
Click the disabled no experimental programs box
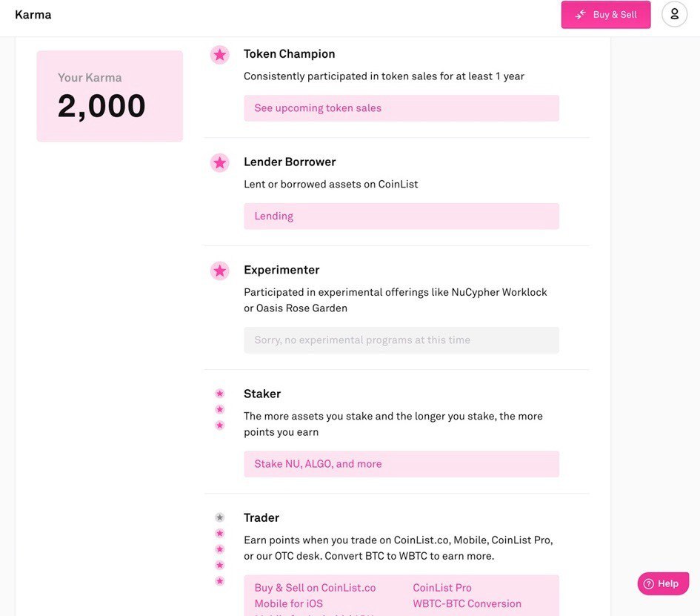pyautogui.click(x=401, y=340)
